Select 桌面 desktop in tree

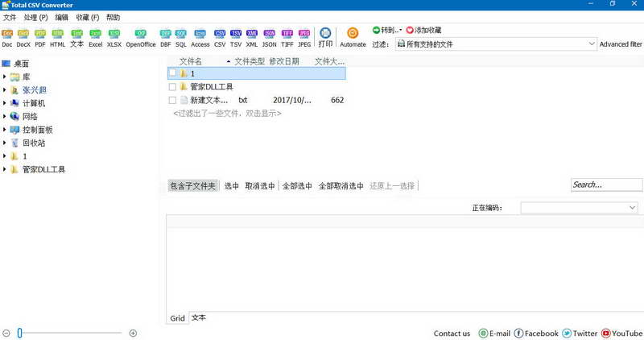(x=22, y=64)
